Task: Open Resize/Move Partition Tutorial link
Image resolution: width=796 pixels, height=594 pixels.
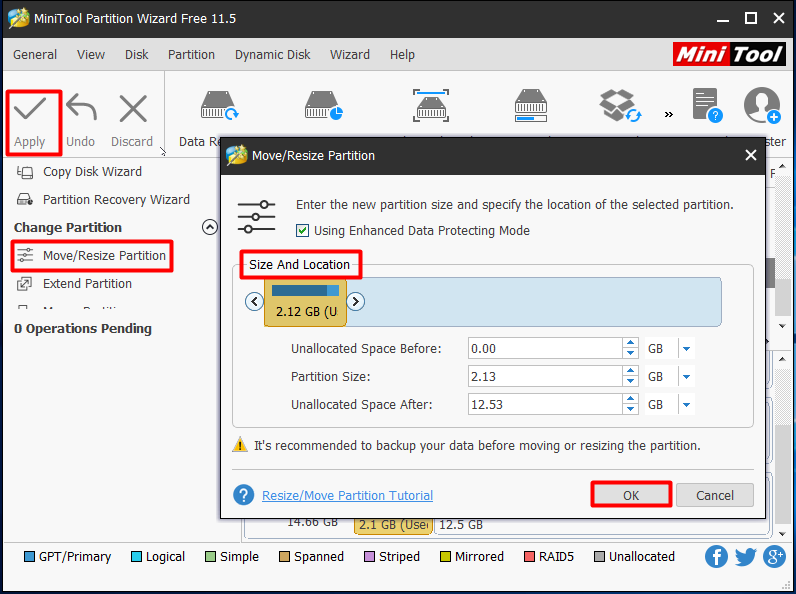Action: click(347, 495)
